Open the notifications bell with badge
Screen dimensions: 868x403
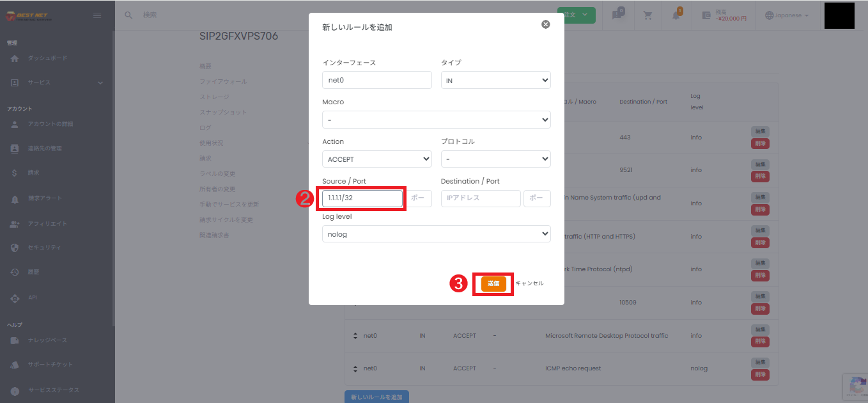(x=678, y=15)
